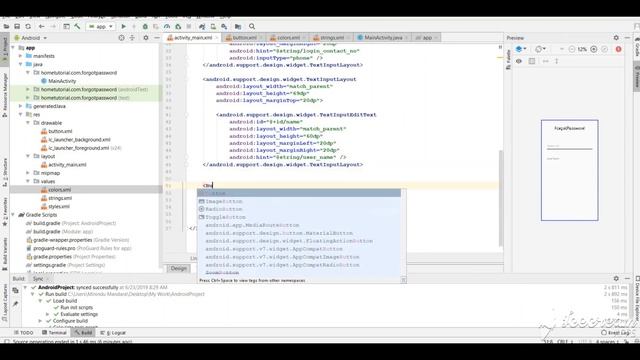
Task: Open the AVD Manager device icon
Action: pyautogui.click(x=213, y=27)
